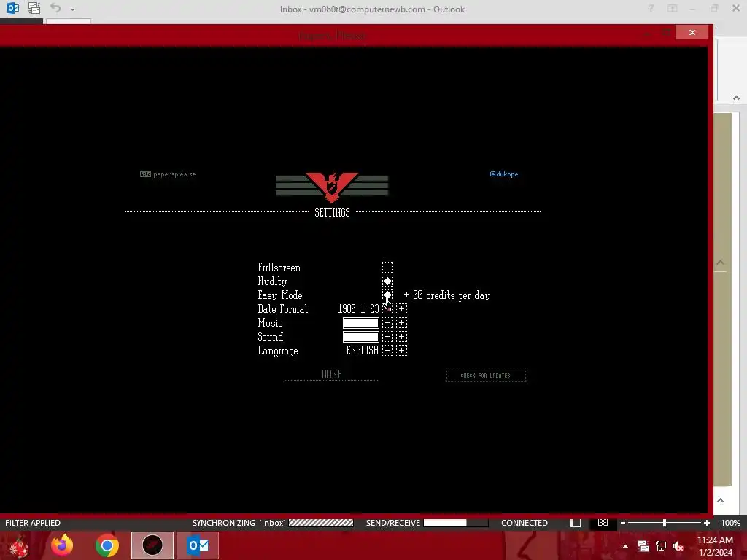Screen dimensions: 747x560
Task: Open Outlook Help question mark
Action: pos(650,9)
